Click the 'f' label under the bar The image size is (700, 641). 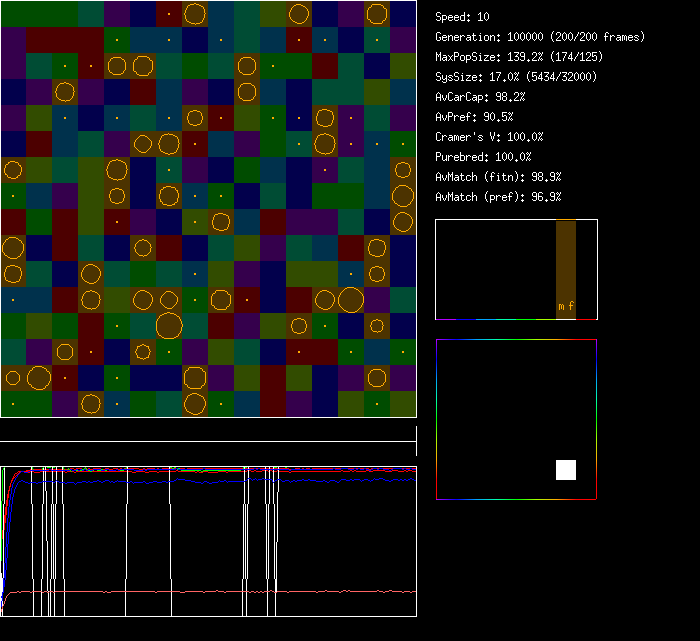(571, 306)
